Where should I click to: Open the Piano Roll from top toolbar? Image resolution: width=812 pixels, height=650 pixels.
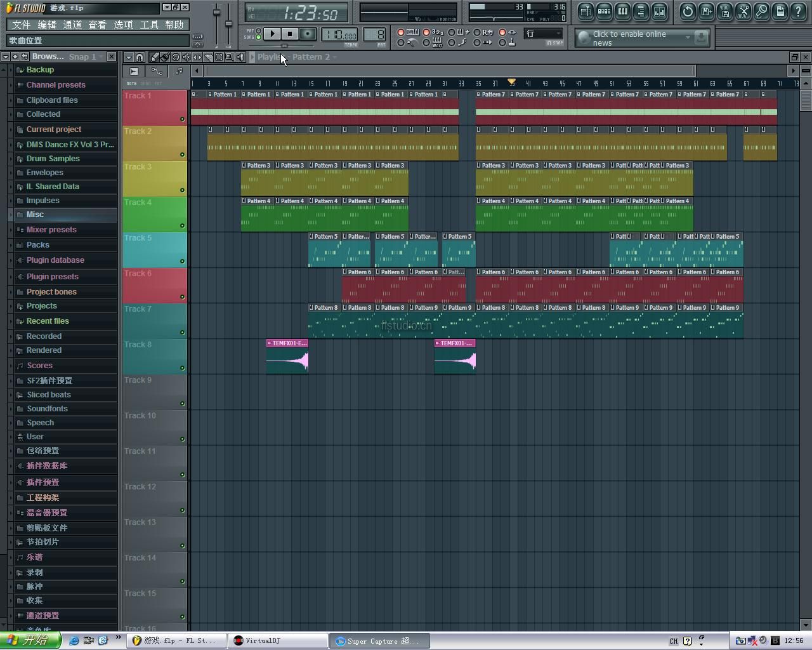pos(622,11)
